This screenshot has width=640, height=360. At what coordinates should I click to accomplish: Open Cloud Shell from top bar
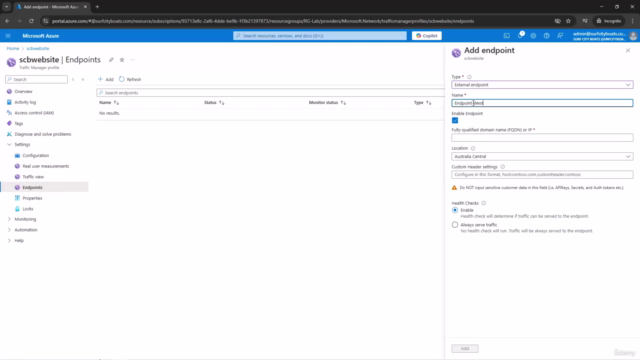pyautogui.click(x=507, y=36)
